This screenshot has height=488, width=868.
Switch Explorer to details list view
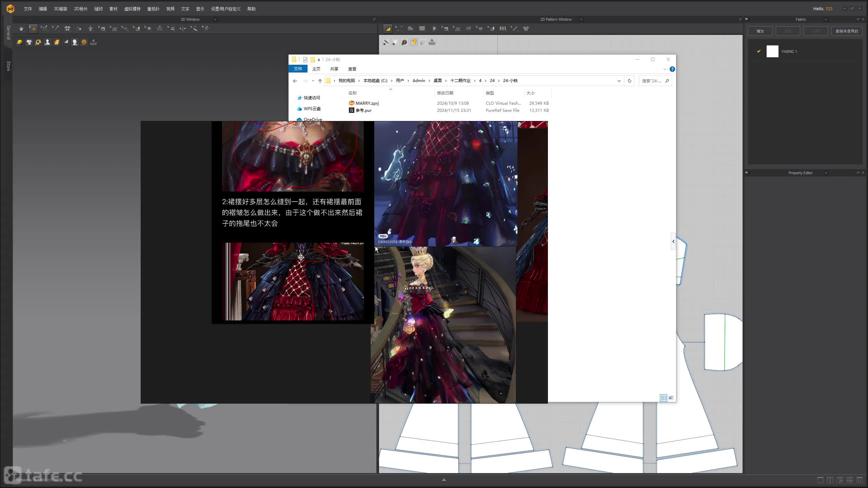(x=664, y=398)
